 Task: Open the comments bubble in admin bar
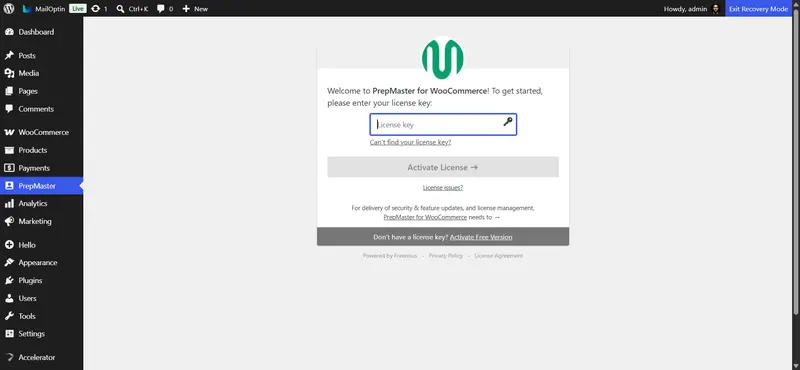165,9
